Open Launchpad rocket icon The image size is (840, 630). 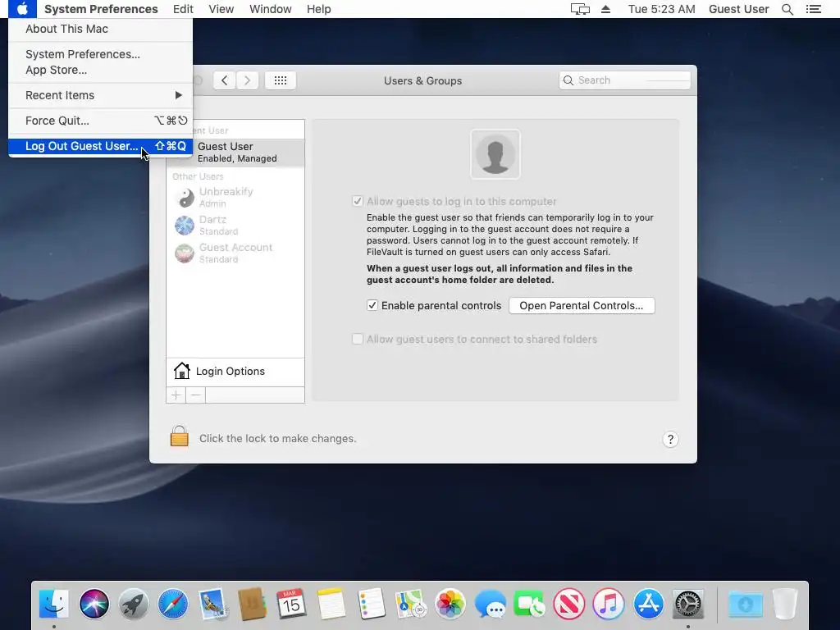coord(134,604)
